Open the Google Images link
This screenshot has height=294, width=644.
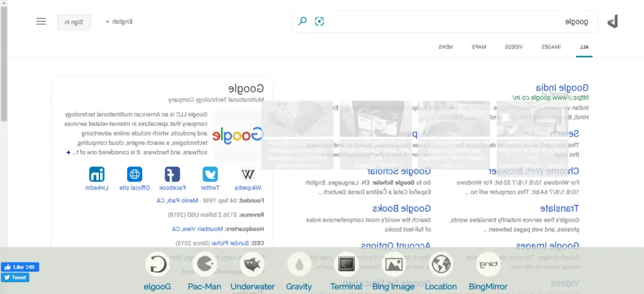[548, 246]
